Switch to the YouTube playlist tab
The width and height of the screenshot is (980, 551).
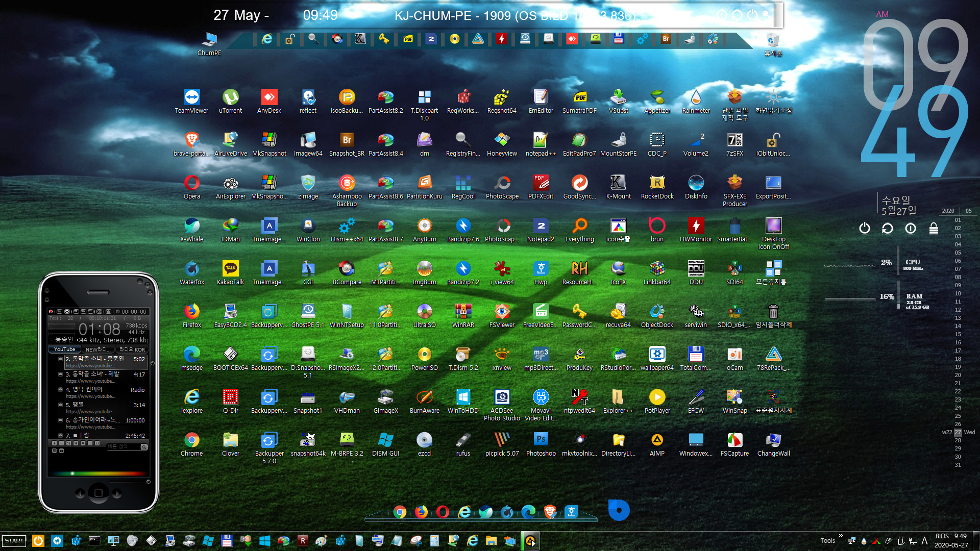[x=65, y=349]
